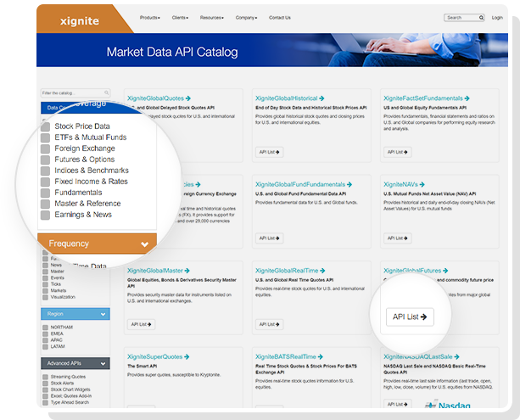
Task: Click API List button under XigniteNASDAQLastSale
Action: pyautogui.click(x=397, y=404)
